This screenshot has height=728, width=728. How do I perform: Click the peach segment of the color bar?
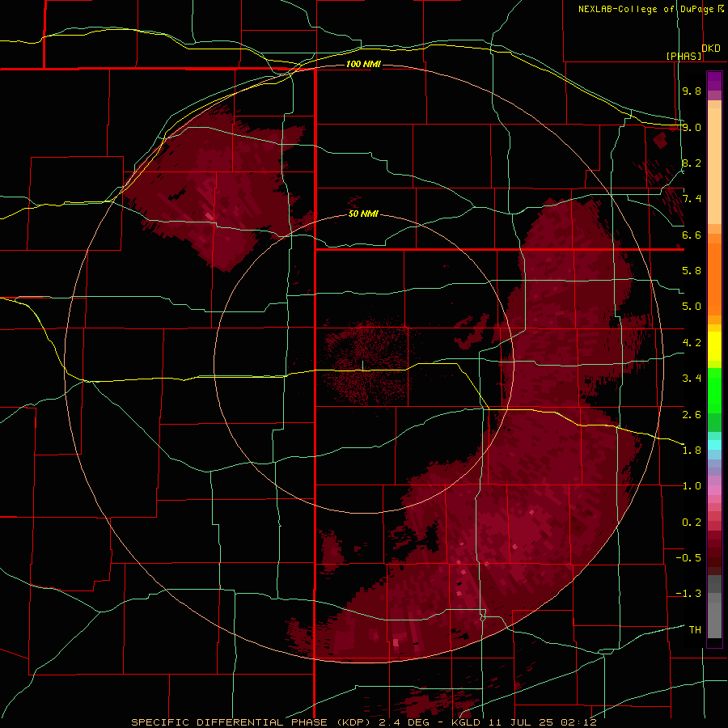[x=714, y=163]
